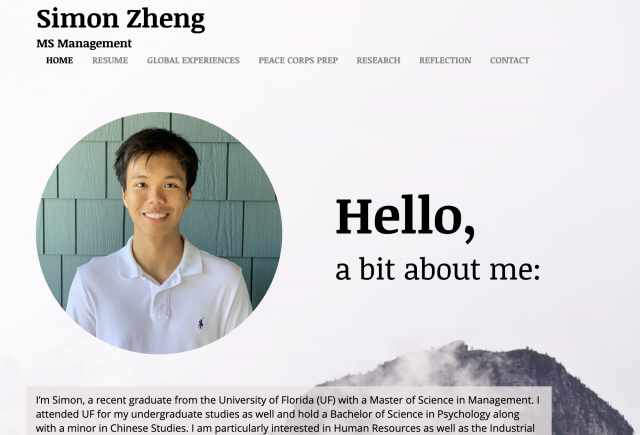Click 'Bachelor of Science in Psychology' text
This screenshot has width=640, height=435.
[410, 414]
